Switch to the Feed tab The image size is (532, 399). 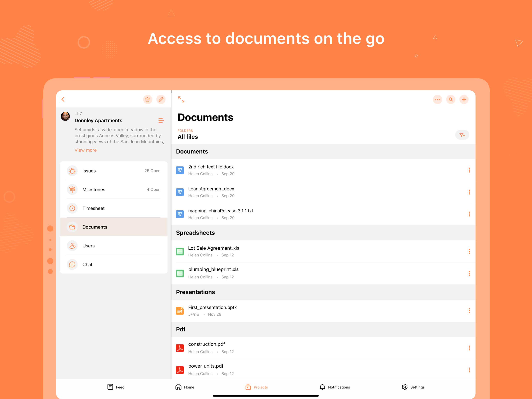[116, 387]
